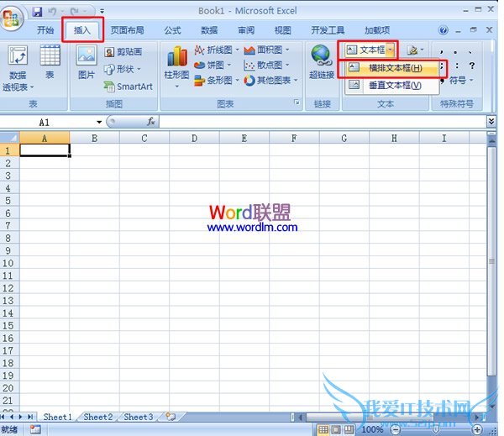Insert column chart (柱形图)

[176, 67]
